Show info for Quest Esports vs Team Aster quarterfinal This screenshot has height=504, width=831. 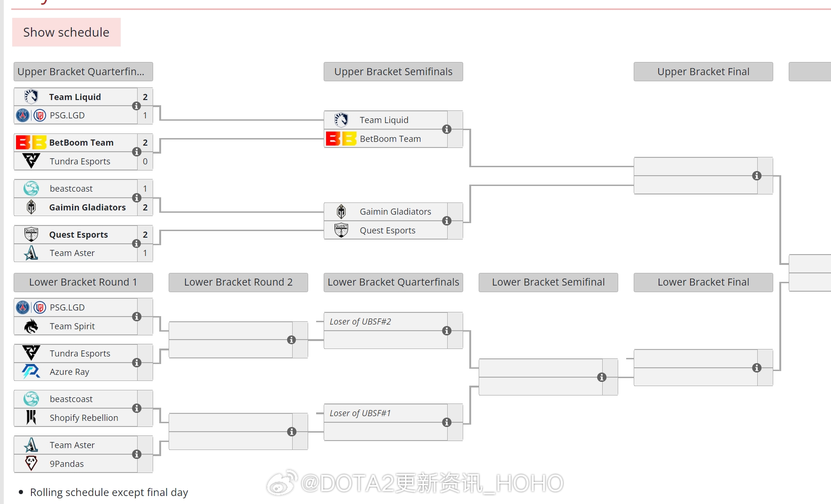(137, 243)
